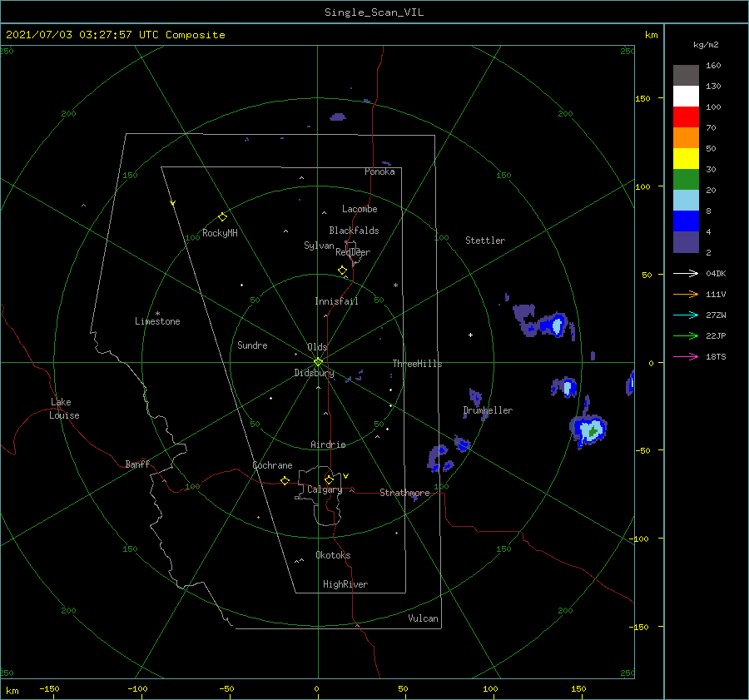The width and height of the screenshot is (749, 700).
Task: Click the asterisk marker above Limestone
Action: tap(157, 314)
